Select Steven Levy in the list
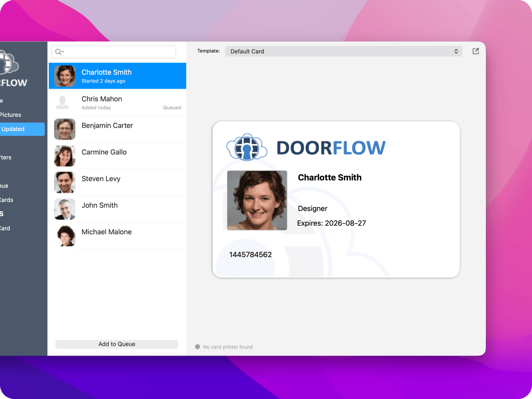 (x=117, y=182)
